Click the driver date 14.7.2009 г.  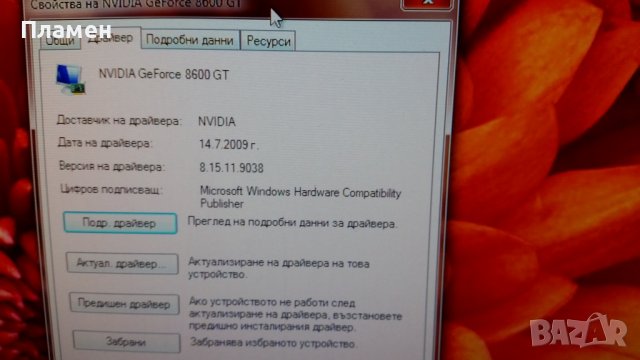pos(229,144)
